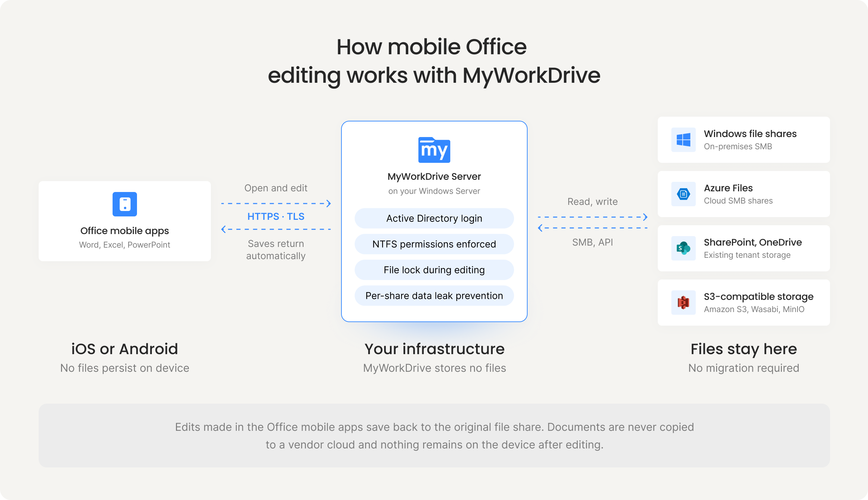The width and height of the screenshot is (868, 500).
Task: Click the right arrow under 'Open and edit'
Action: tap(276, 204)
